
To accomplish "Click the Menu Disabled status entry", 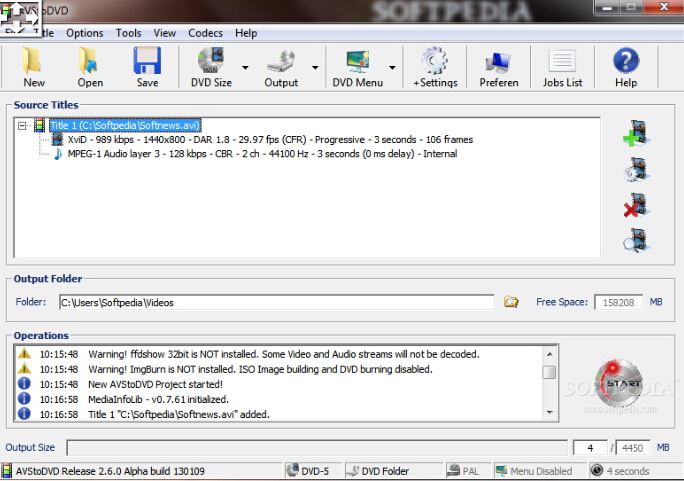I will [534, 471].
